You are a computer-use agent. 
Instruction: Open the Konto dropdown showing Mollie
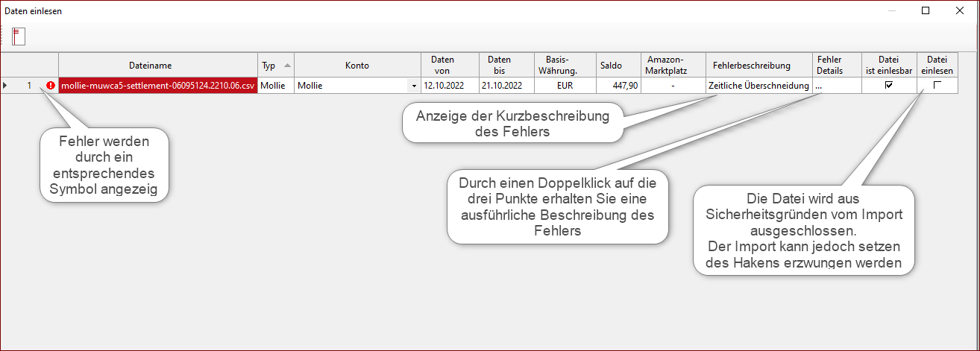(414, 86)
